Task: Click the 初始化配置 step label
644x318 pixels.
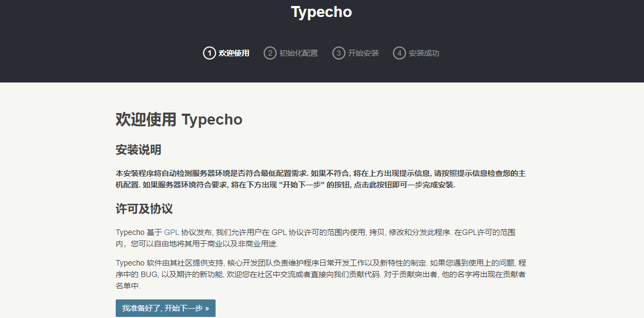Action: pyautogui.click(x=299, y=53)
